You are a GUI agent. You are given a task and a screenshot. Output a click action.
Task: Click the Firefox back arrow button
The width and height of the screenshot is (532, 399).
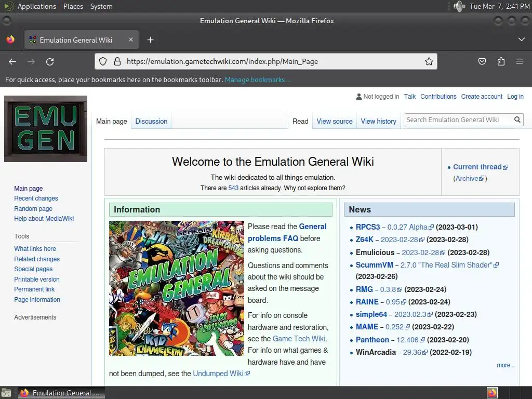point(12,62)
